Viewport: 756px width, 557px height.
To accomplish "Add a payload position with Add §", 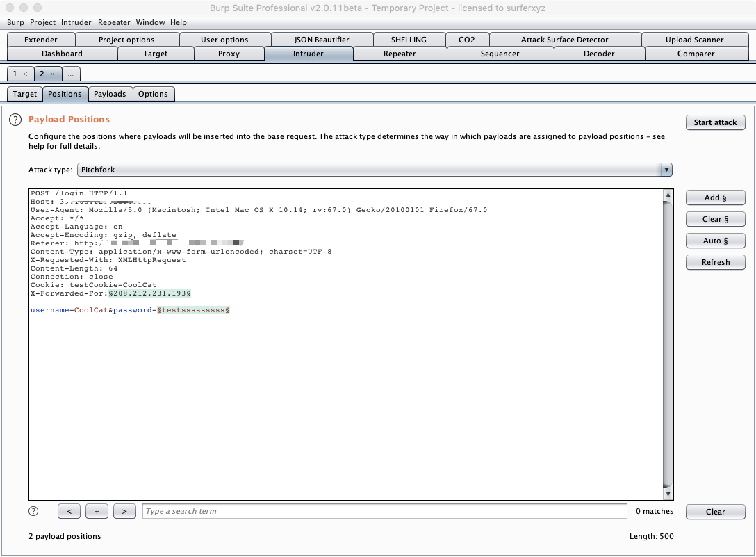I will coord(715,197).
